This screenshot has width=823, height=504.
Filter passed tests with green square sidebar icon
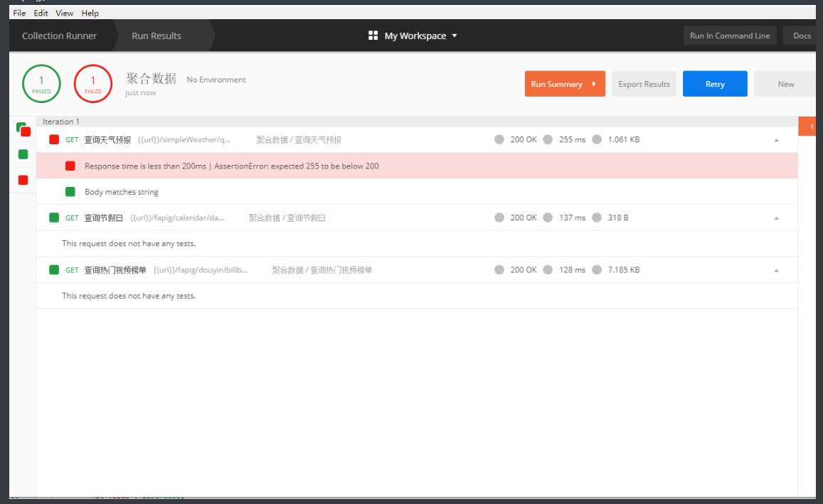pyautogui.click(x=23, y=154)
